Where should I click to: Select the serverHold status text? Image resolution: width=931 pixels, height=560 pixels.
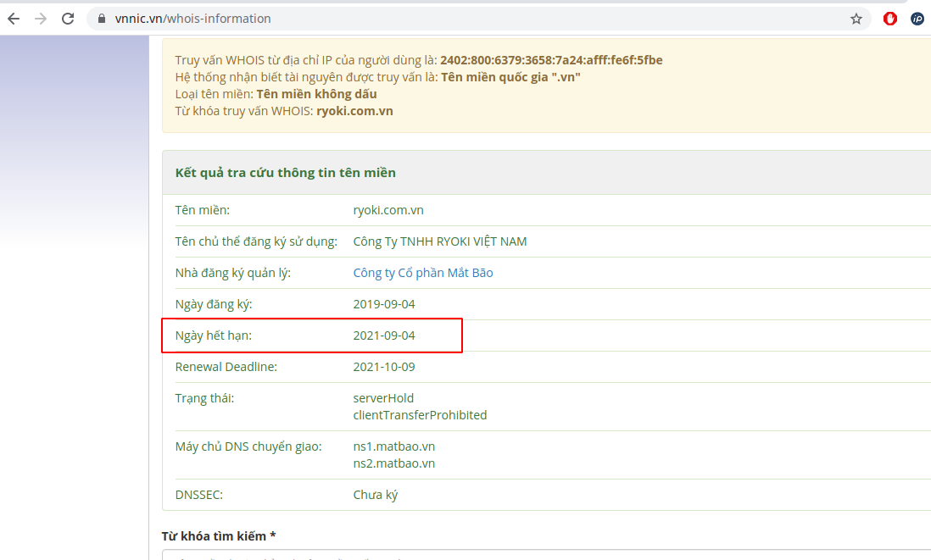click(383, 398)
